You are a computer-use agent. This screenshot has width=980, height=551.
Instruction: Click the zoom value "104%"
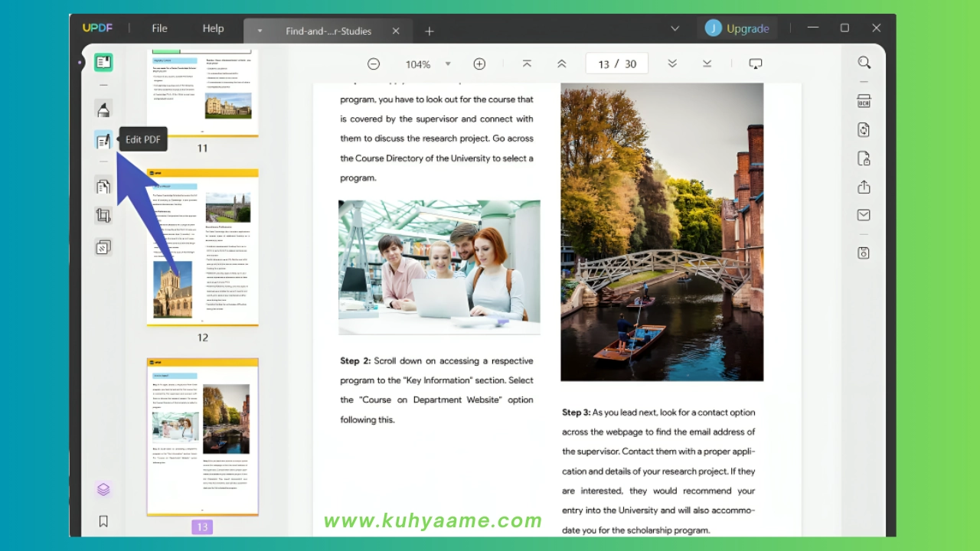pos(418,64)
